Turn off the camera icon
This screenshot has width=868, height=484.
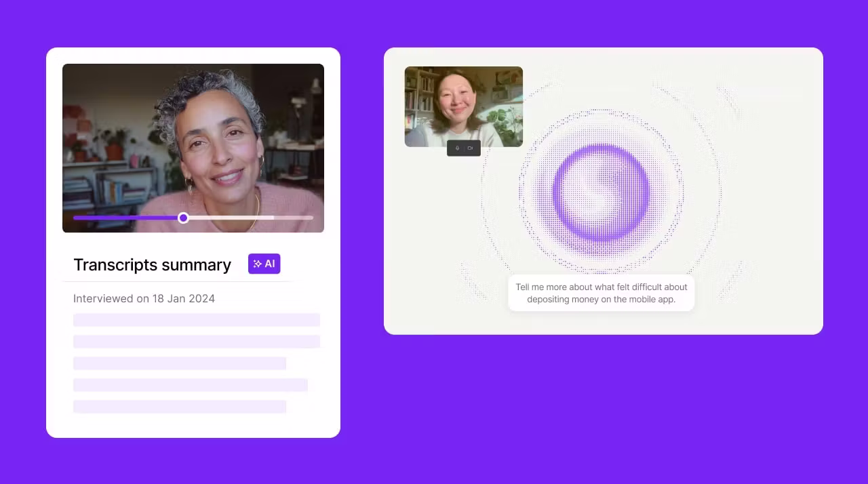point(471,148)
